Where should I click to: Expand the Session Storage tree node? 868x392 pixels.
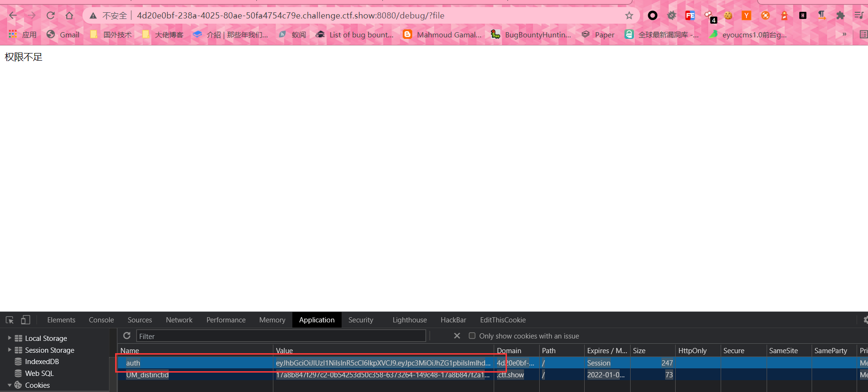[x=9, y=350]
